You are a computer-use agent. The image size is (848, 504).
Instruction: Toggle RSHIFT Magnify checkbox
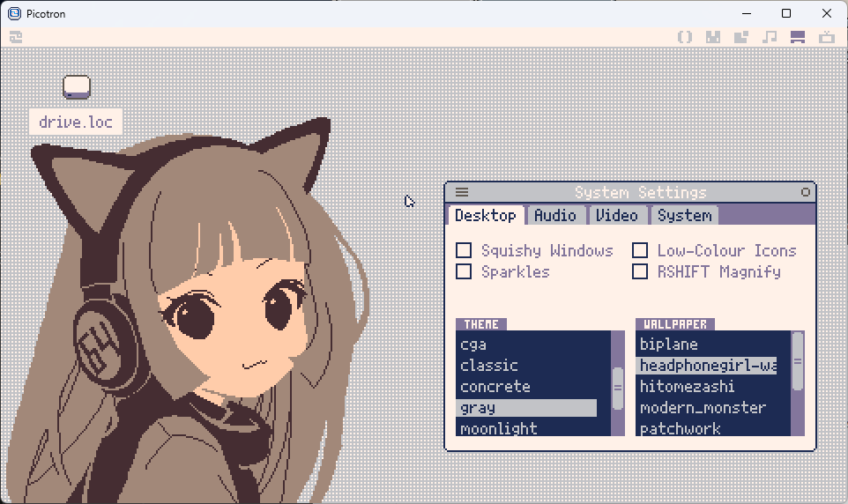[640, 271]
